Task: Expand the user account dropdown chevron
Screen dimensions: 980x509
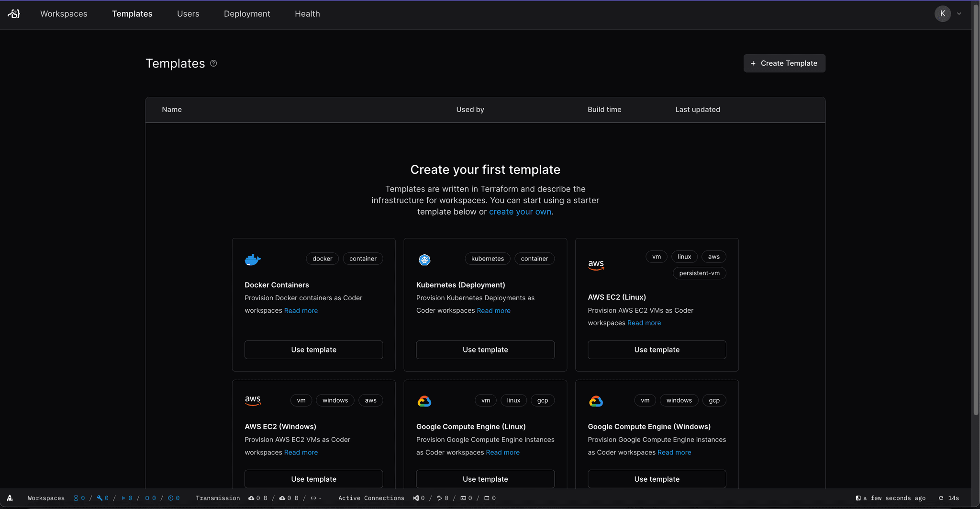Action: coord(959,14)
